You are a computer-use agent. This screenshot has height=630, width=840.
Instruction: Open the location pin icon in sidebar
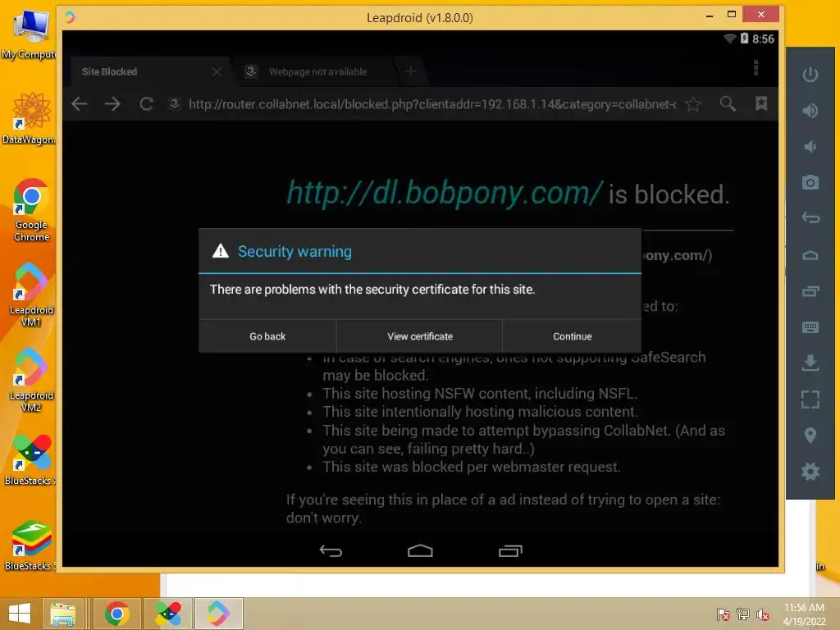coord(810,435)
